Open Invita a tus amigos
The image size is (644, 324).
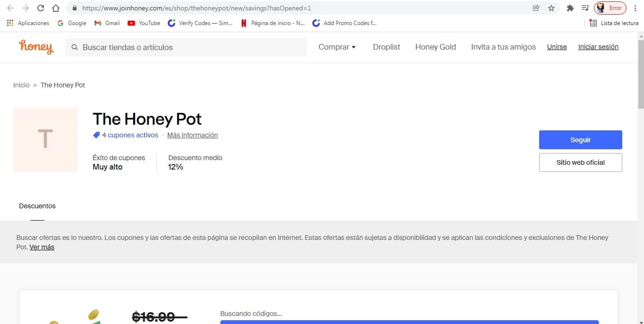(x=503, y=47)
